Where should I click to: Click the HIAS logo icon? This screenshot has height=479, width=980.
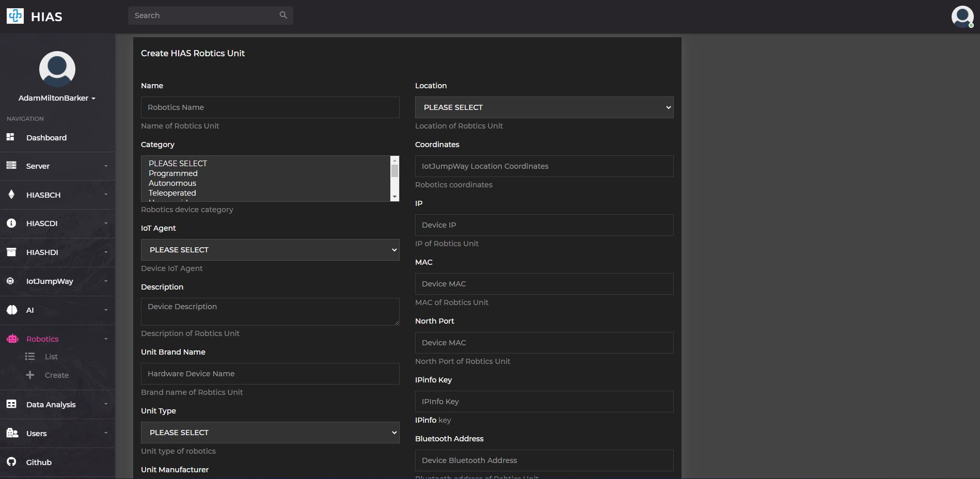(x=15, y=16)
